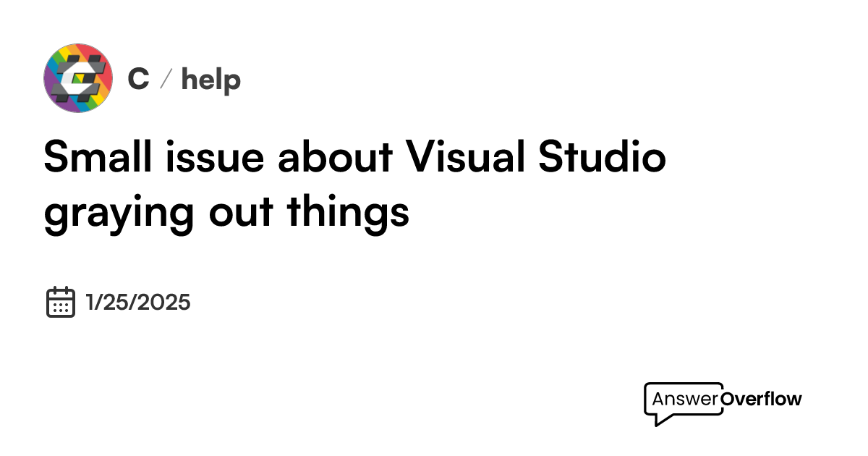The image size is (868, 456).
Task: Click the speech bubble tail under Answer
Action: coord(659,419)
